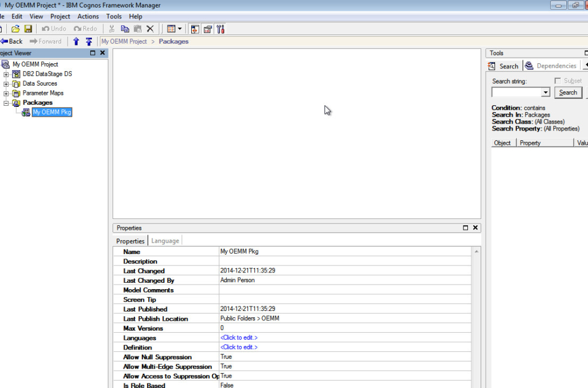588x388 pixels.
Task: Open the Search string dropdown arrow
Action: pyautogui.click(x=546, y=93)
